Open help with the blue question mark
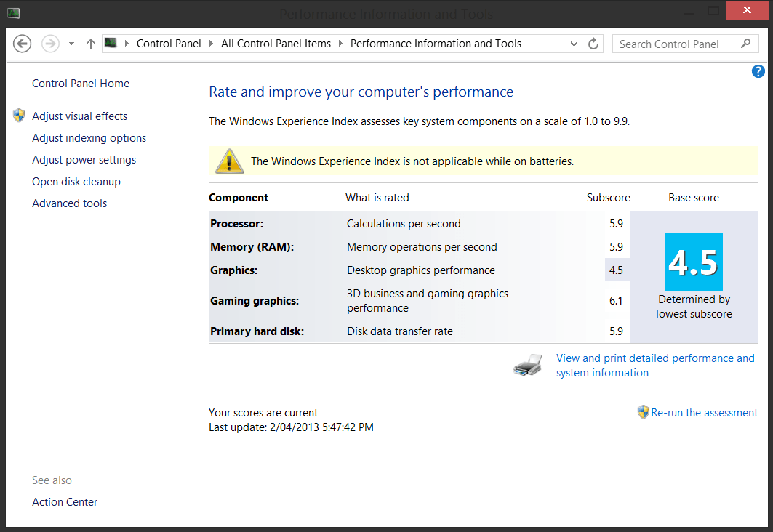Image resolution: width=773 pixels, height=532 pixels. click(x=758, y=71)
